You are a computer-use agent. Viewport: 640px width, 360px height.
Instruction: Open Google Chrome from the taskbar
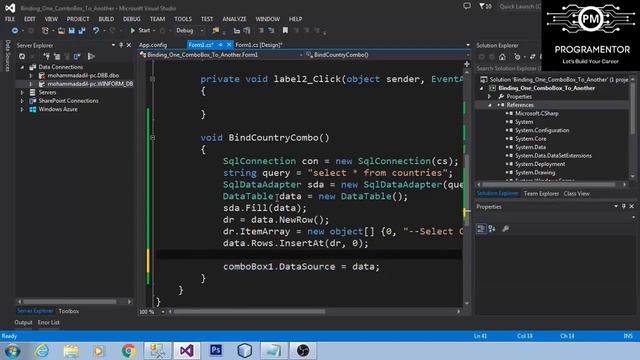point(129,351)
